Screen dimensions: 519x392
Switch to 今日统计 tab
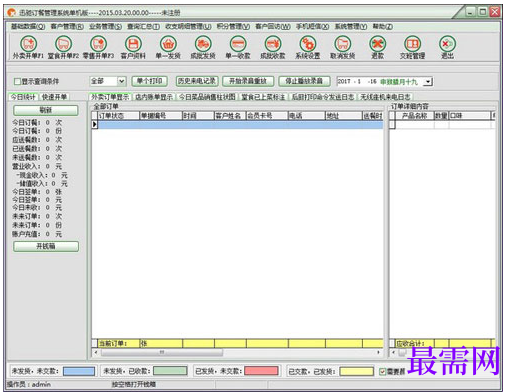(x=23, y=97)
